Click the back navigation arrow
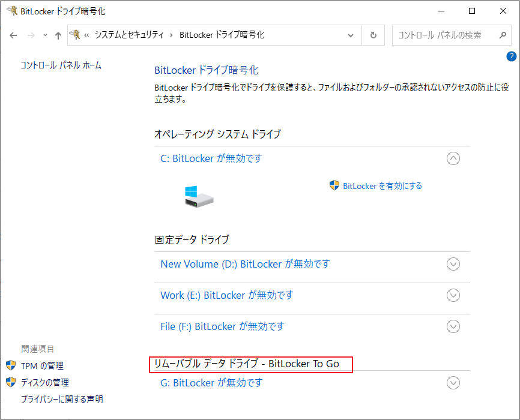This screenshot has height=420, width=520. [13, 35]
